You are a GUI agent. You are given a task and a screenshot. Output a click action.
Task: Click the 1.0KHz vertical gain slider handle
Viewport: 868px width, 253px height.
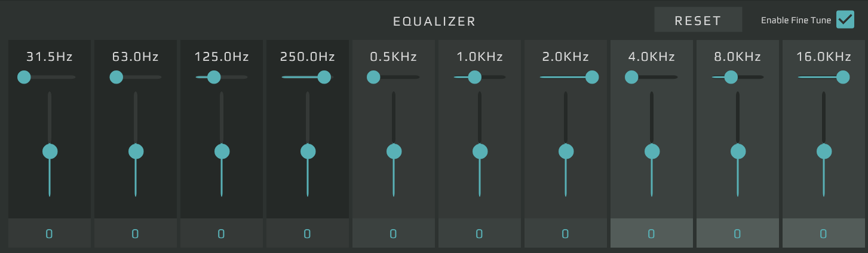click(x=480, y=152)
